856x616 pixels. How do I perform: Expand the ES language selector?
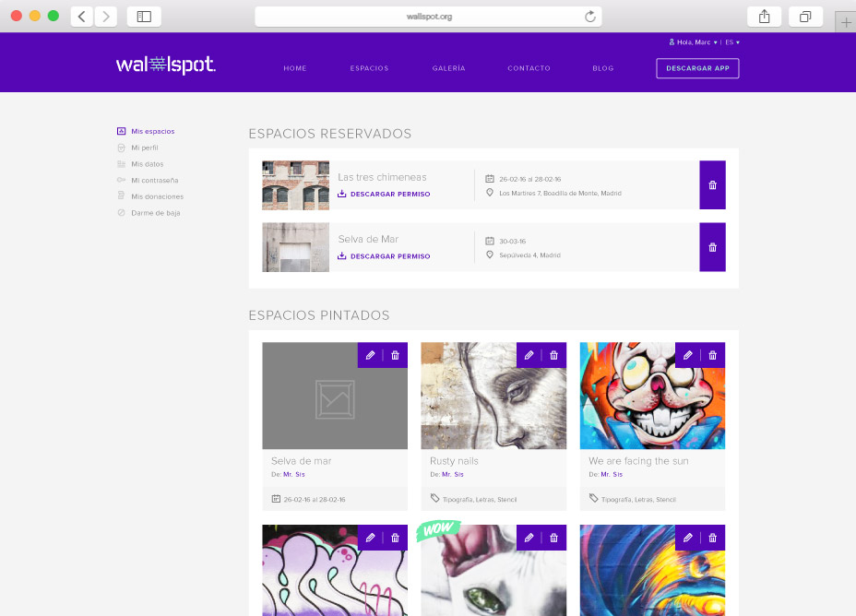tap(731, 42)
